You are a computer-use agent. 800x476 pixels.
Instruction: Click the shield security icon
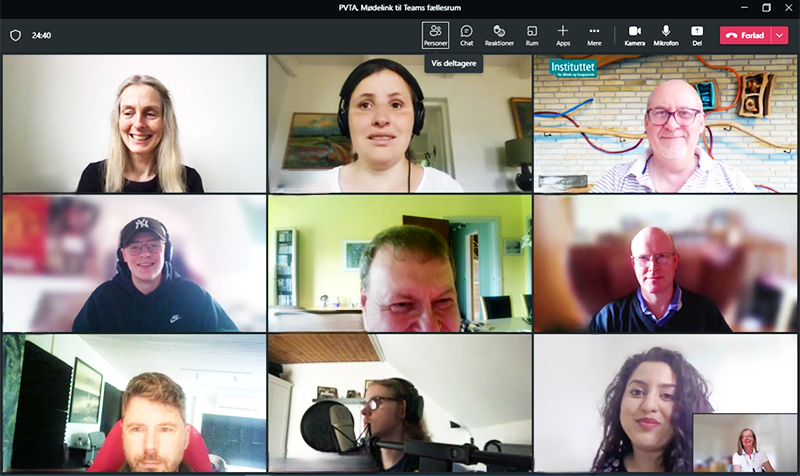click(x=15, y=35)
